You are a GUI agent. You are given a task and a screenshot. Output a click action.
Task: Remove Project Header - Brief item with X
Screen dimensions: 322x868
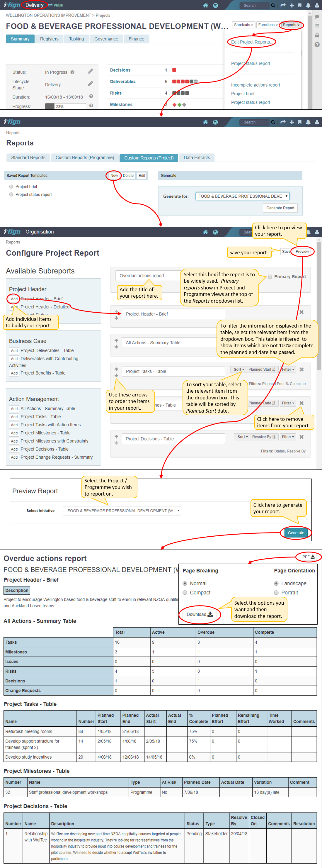pos(301,312)
